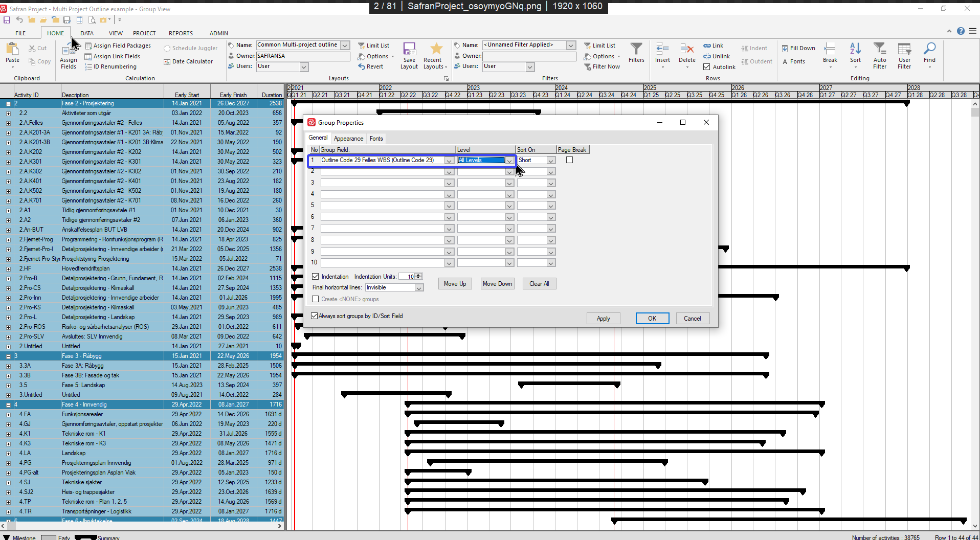The width and height of the screenshot is (980, 540).
Task: Click the Find magnifier icon
Action: click(x=929, y=50)
